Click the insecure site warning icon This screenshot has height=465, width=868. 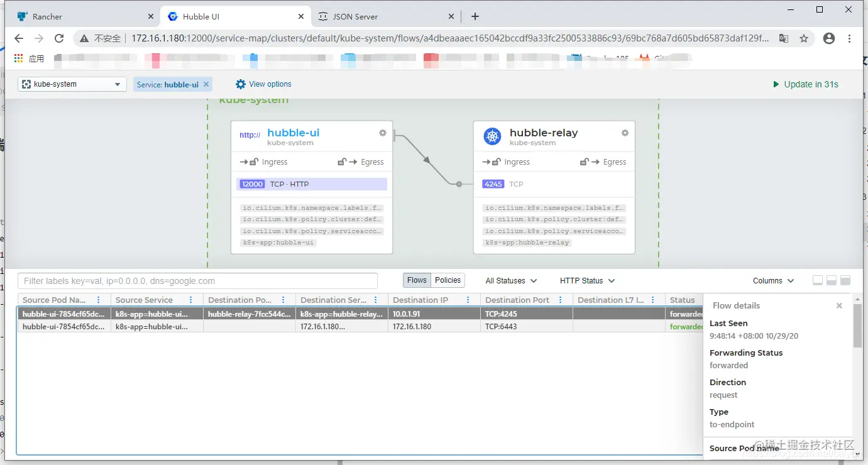coord(84,38)
